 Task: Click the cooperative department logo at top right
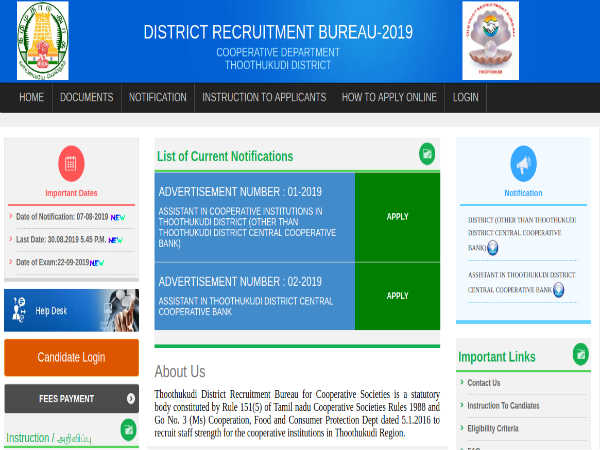(x=490, y=40)
